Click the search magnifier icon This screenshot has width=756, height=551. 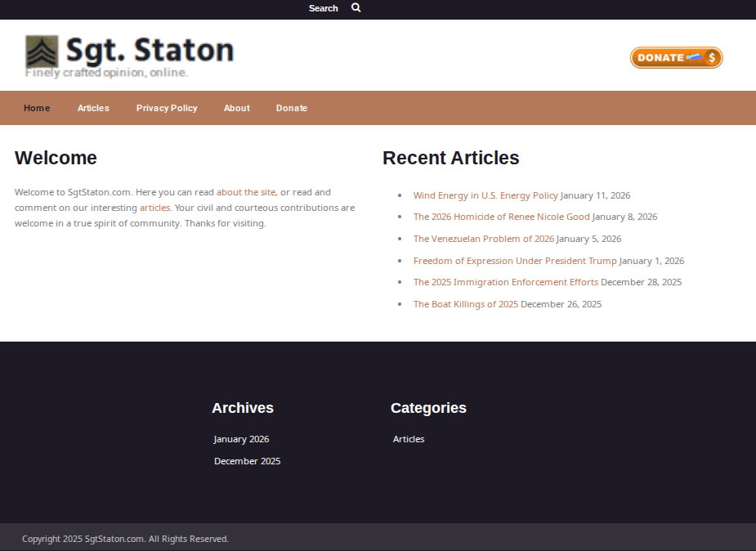(356, 7)
